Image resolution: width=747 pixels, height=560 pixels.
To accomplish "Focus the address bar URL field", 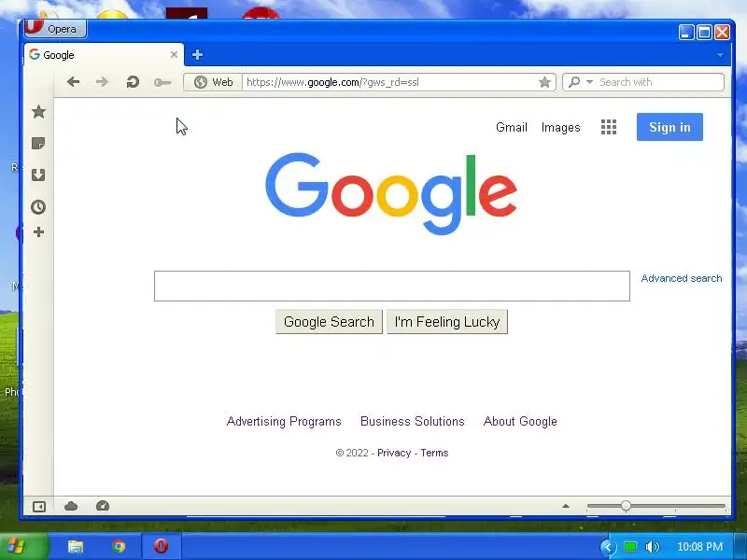I will 390,82.
